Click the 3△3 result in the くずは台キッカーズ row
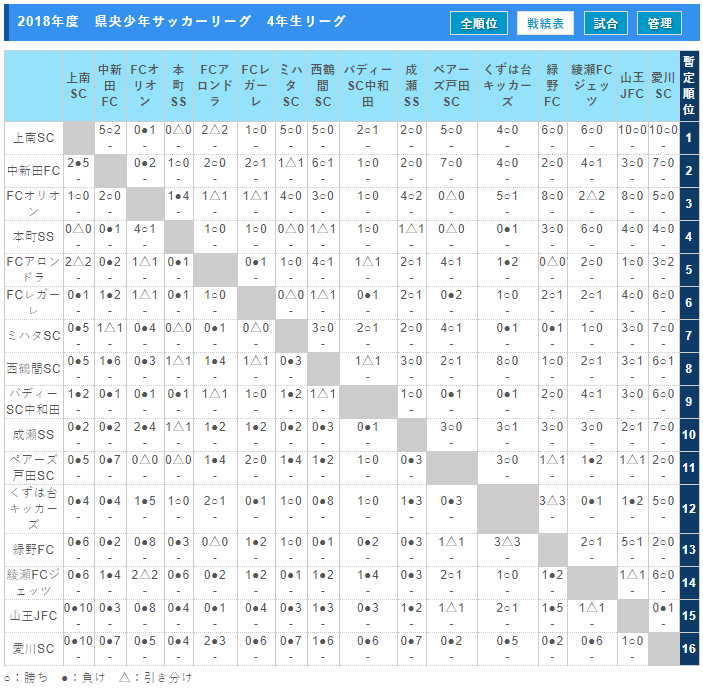The width and height of the screenshot is (703, 688). click(552, 501)
